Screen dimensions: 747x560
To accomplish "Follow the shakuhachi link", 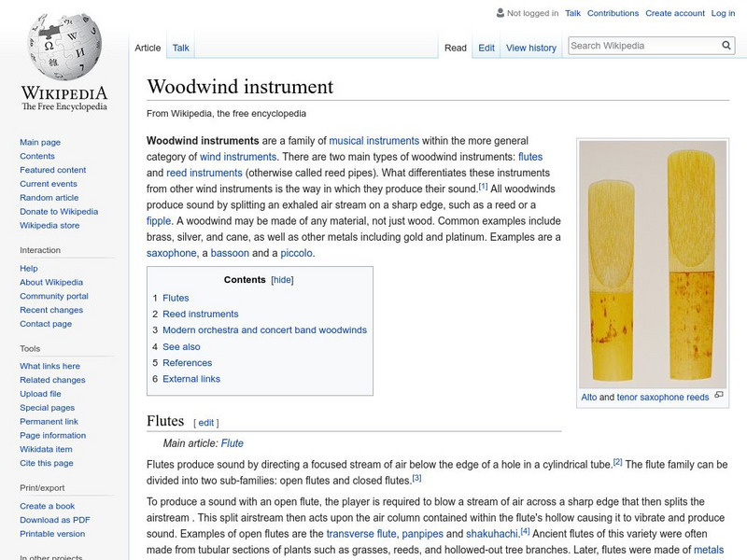I will (492, 534).
